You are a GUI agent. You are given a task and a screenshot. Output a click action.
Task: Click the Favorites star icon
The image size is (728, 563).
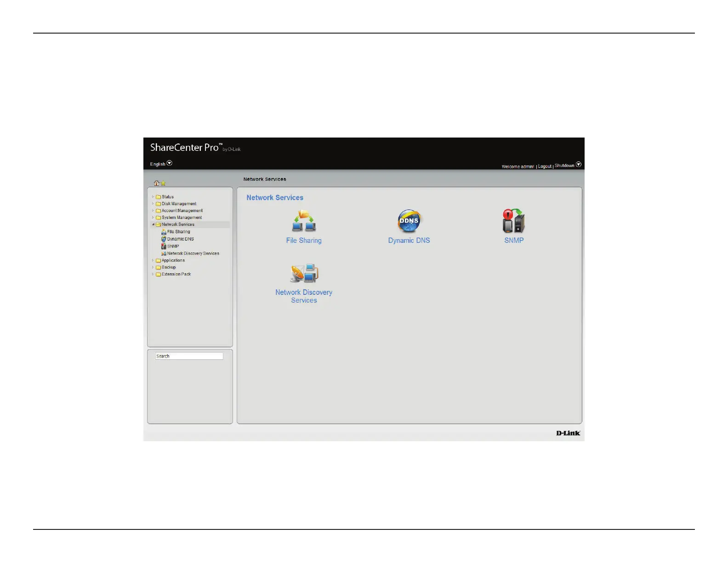click(x=163, y=184)
